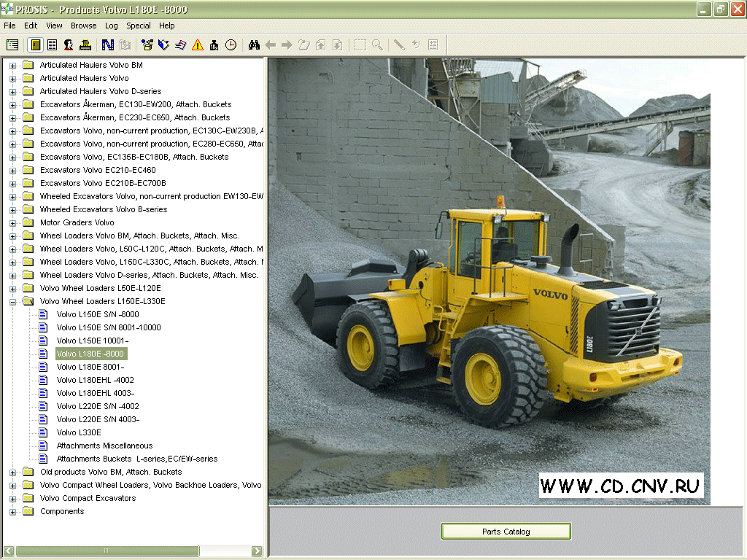Click the clock toolbar icon

click(x=231, y=45)
